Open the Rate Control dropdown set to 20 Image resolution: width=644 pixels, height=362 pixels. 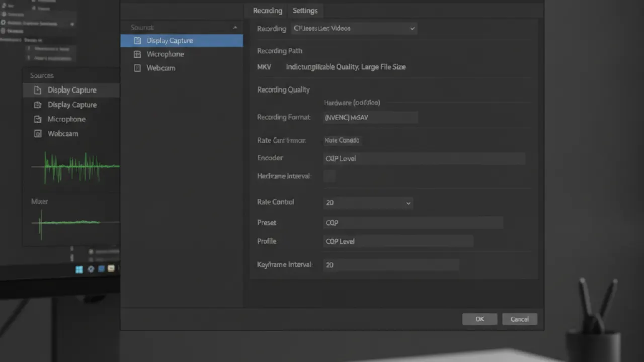tap(368, 203)
